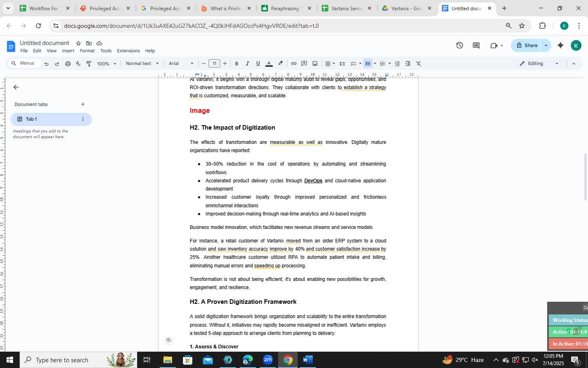Viewport: 588px width, 368px height.
Task: Open Google account avatar in Docs
Action: [576, 45]
